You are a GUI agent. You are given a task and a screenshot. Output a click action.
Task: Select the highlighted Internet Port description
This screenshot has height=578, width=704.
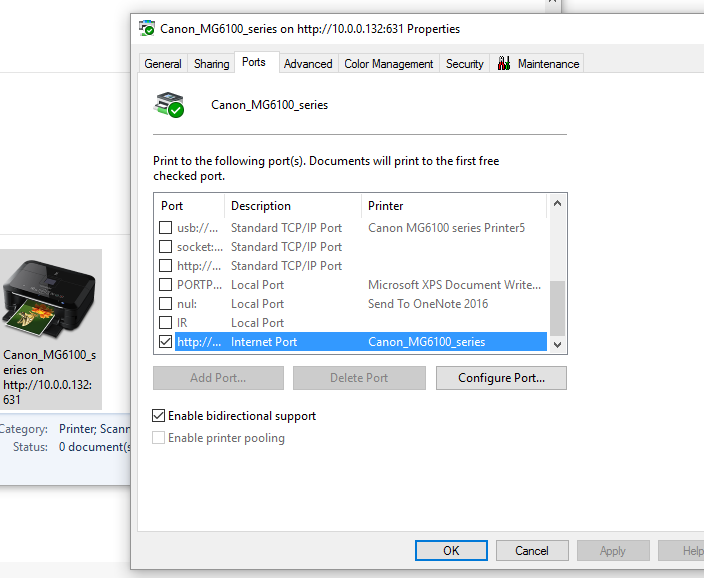click(264, 342)
